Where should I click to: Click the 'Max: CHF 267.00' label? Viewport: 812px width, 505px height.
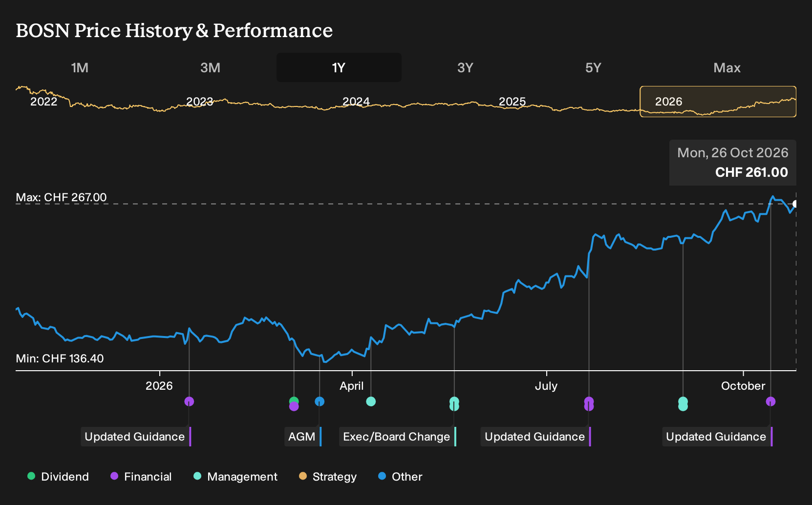(x=61, y=197)
